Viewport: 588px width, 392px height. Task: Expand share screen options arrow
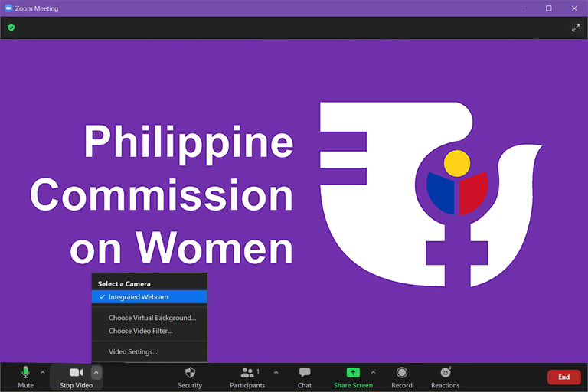click(373, 373)
